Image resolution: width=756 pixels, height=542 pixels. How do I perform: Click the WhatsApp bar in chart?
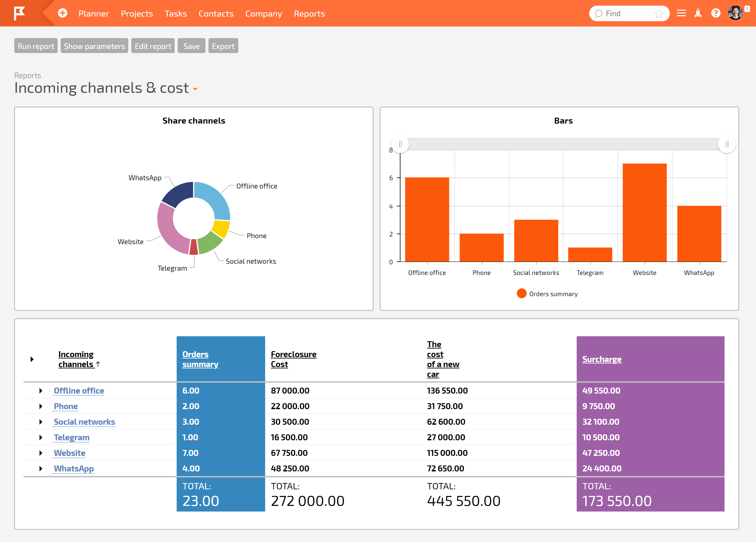tap(699, 234)
